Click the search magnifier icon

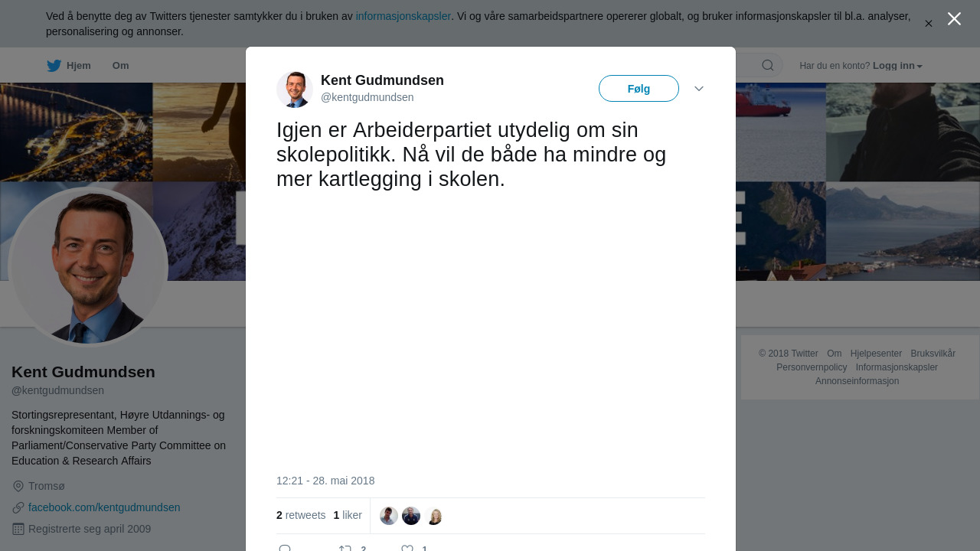tap(768, 65)
